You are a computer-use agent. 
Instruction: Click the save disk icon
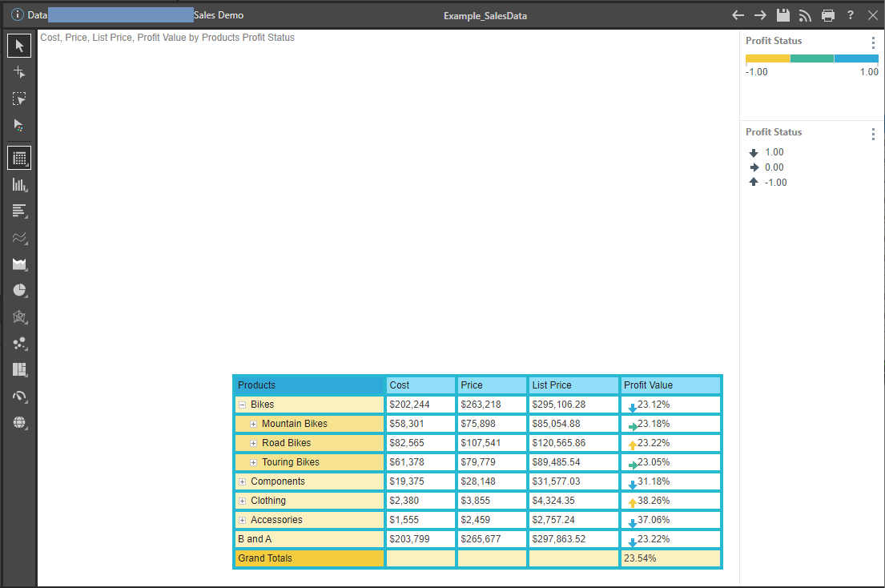pos(783,15)
